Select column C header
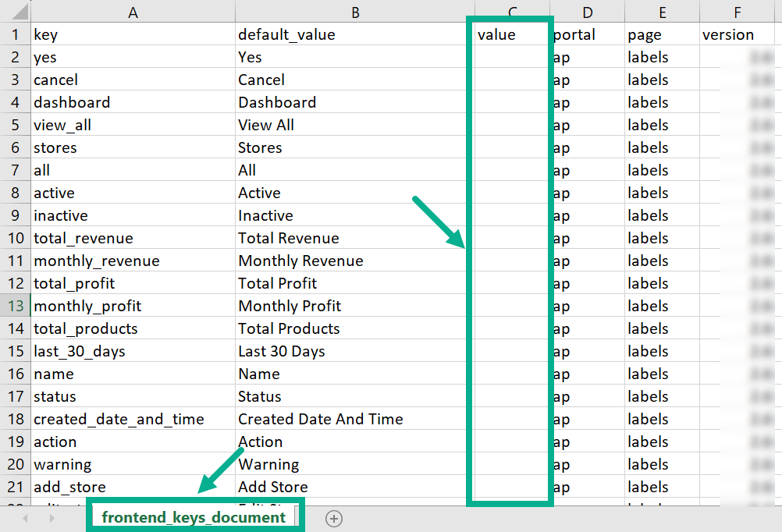The image size is (782, 532). coord(512,12)
